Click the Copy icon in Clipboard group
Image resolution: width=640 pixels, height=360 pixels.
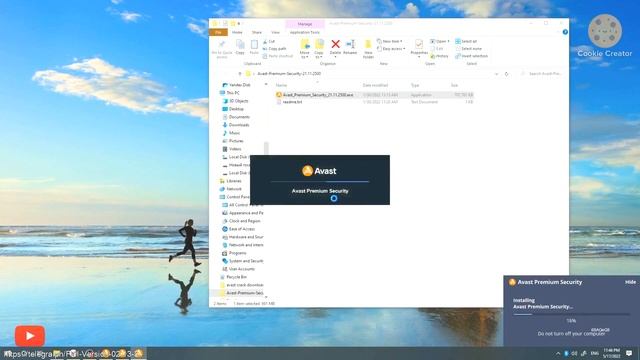coord(240,44)
